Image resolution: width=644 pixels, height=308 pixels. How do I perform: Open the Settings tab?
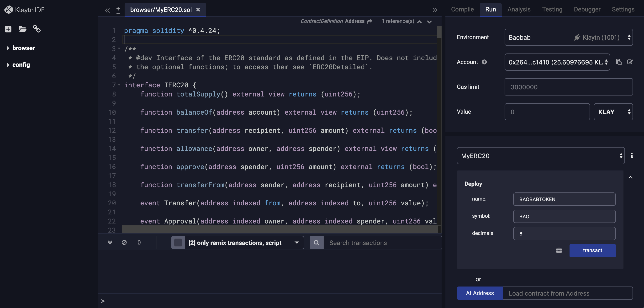[x=623, y=9]
